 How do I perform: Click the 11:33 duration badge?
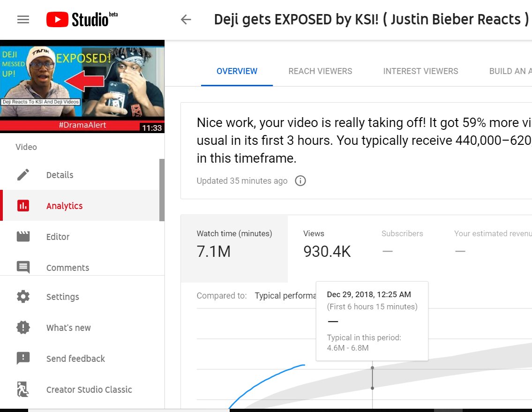point(152,128)
